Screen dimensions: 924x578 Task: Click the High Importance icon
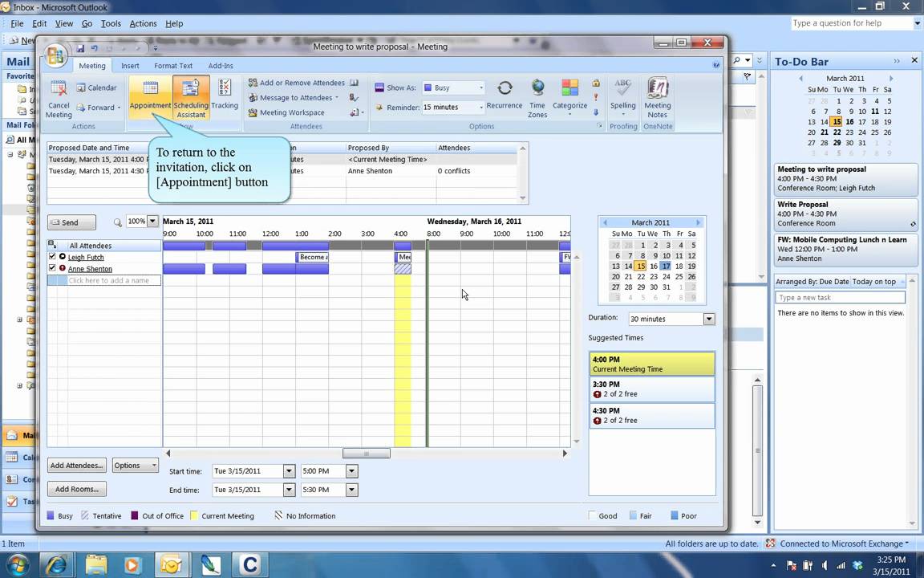[596, 96]
